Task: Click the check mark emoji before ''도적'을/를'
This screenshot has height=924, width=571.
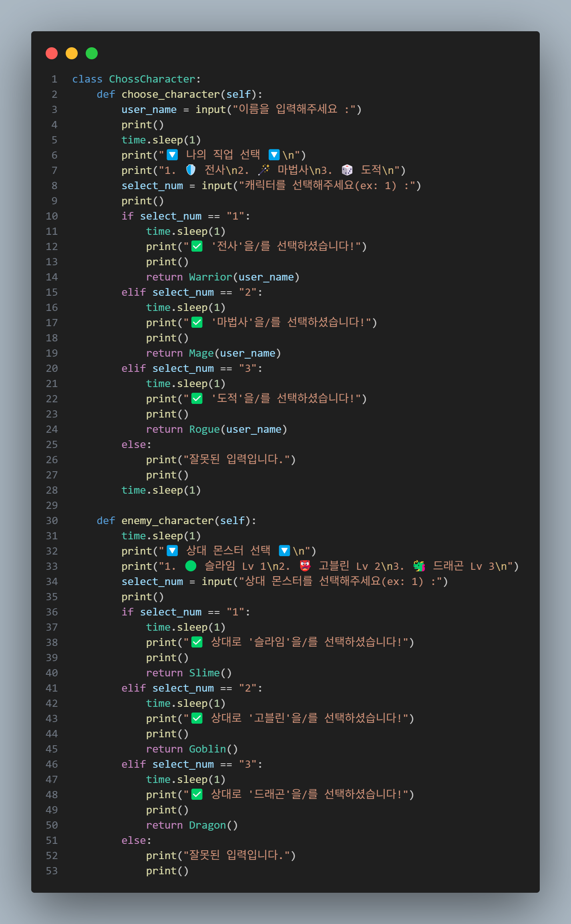Action: pyautogui.click(x=197, y=398)
